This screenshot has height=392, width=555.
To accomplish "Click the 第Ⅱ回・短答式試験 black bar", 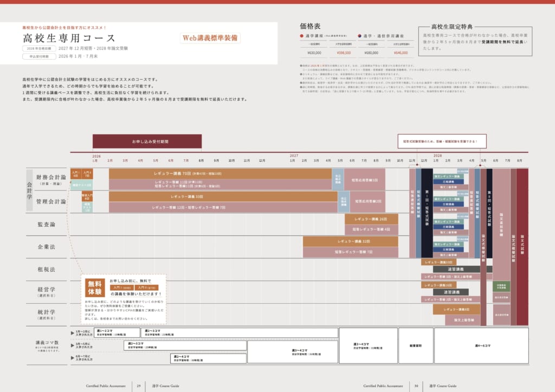I will (489, 213).
